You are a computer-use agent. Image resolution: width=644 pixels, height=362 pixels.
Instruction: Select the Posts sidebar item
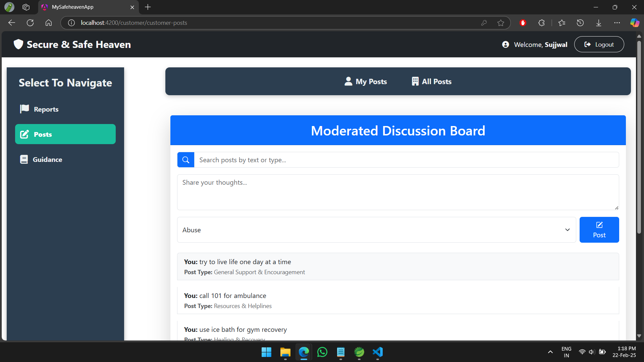(x=65, y=134)
